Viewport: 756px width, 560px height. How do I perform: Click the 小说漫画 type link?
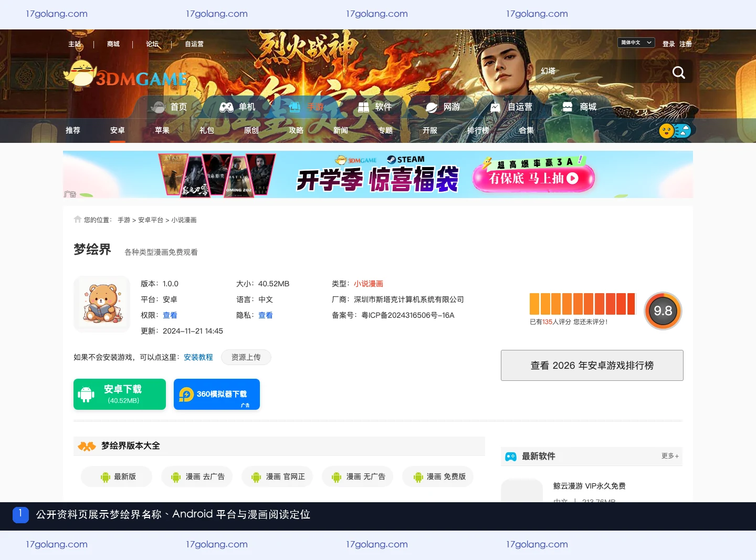369,284
